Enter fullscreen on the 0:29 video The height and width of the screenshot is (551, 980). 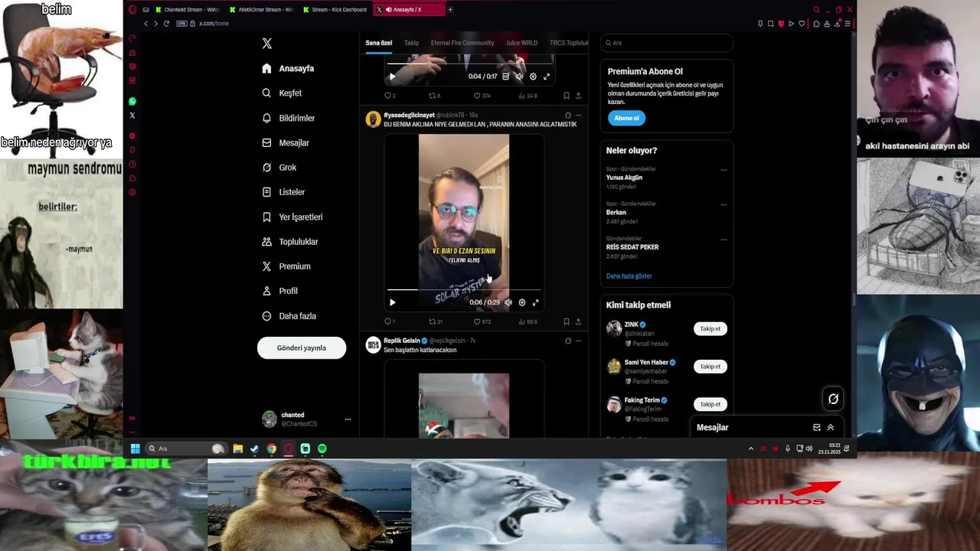point(536,302)
